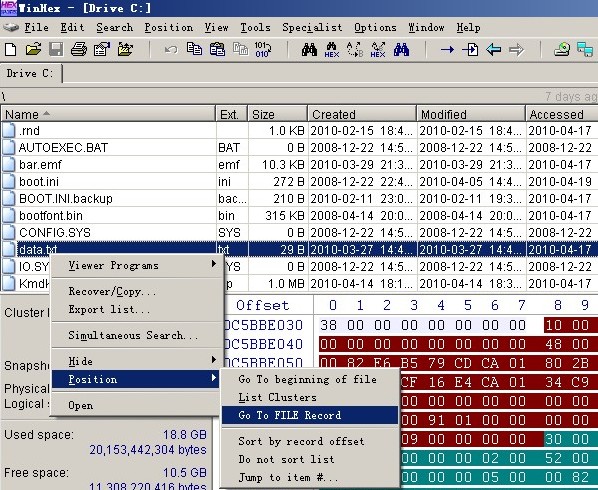This screenshot has width=598, height=490.
Task: Click the Replace Hex Values icon
Action: point(378,50)
